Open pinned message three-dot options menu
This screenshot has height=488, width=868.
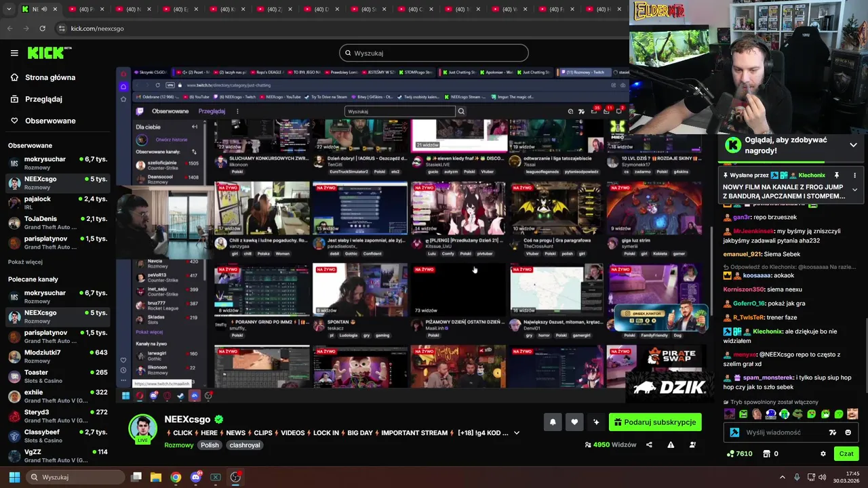pyautogui.click(x=854, y=175)
